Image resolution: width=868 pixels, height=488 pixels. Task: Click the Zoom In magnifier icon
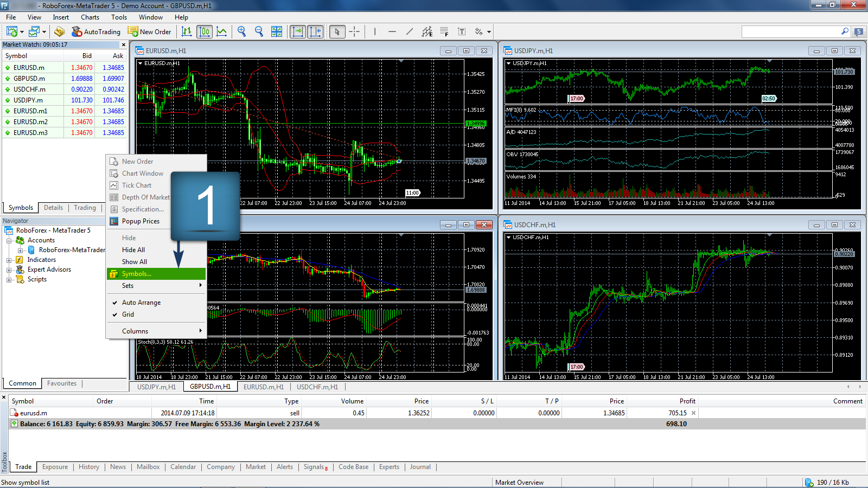[241, 32]
